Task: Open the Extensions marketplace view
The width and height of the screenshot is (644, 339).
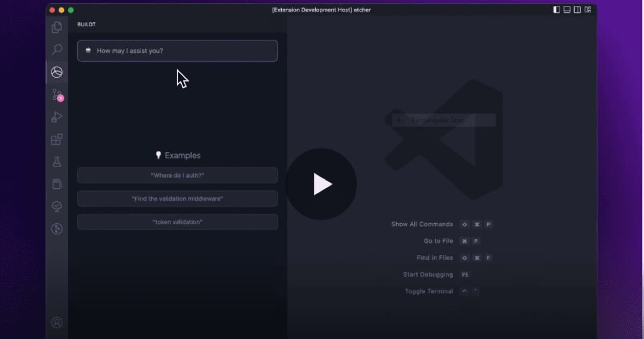Action: (56, 139)
